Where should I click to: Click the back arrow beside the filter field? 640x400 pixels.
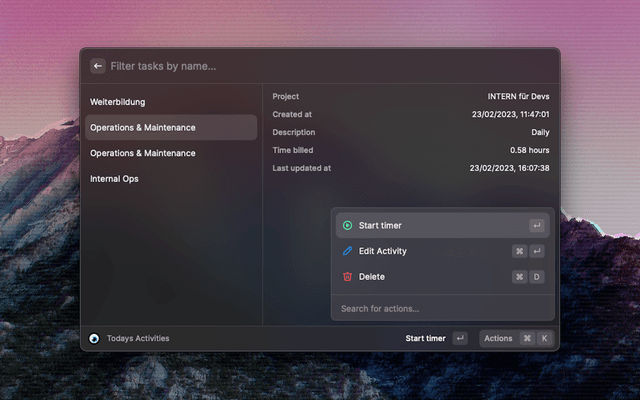click(x=98, y=66)
